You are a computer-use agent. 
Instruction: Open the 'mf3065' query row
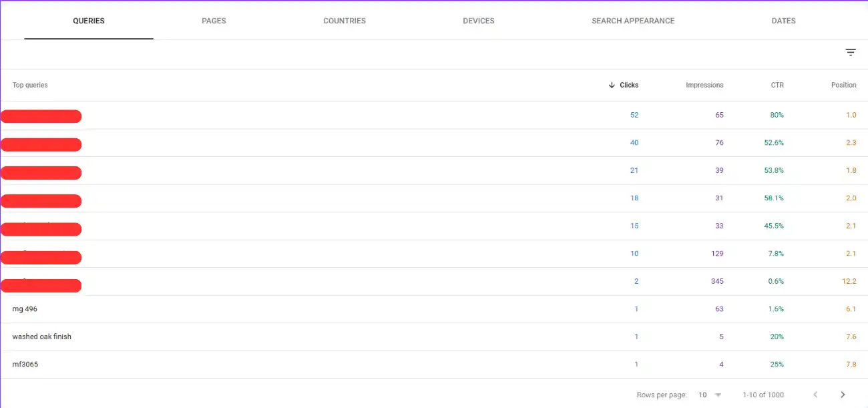pos(25,365)
